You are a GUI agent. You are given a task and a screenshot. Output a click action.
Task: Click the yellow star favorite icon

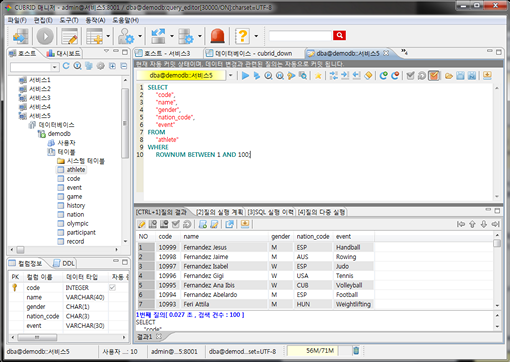[x=318, y=76]
